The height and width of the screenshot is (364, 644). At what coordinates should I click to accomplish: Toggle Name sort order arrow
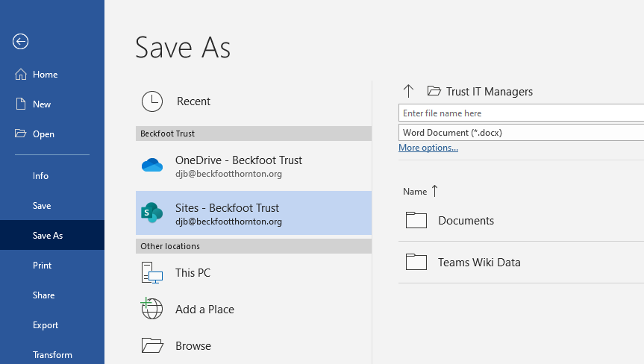point(435,191)
